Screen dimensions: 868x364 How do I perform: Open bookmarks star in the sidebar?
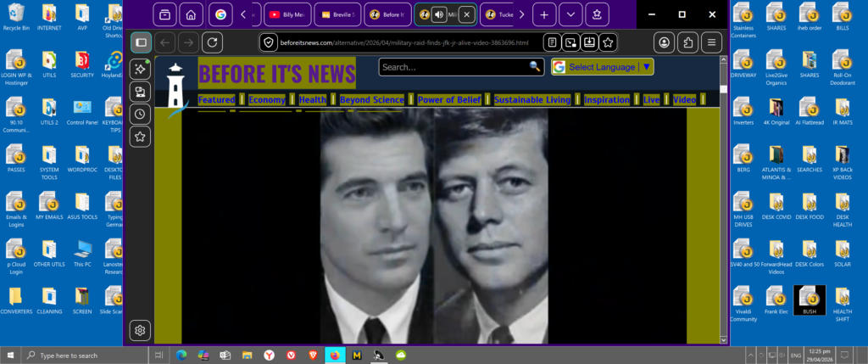(x=141, y=137)
